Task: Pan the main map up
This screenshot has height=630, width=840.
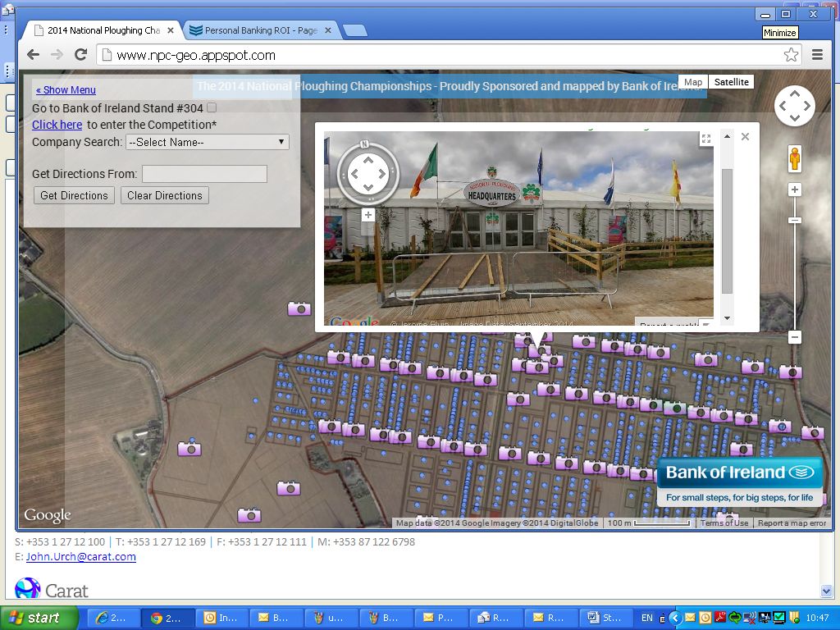Action: 794,94
